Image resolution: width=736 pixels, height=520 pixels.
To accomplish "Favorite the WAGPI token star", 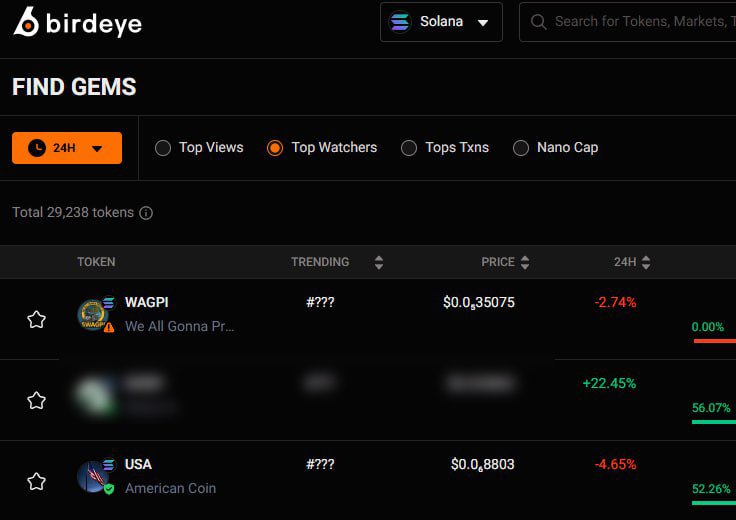I will coord(36,320).
